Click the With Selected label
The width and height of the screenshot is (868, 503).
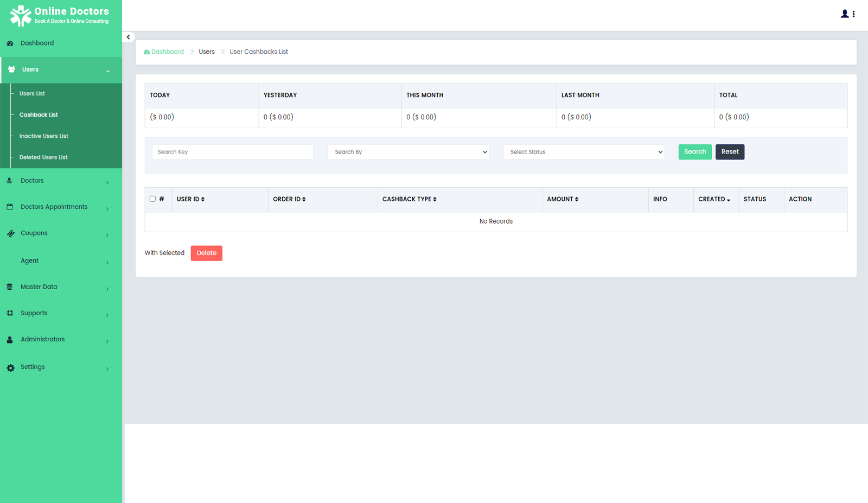pos(164,253)
